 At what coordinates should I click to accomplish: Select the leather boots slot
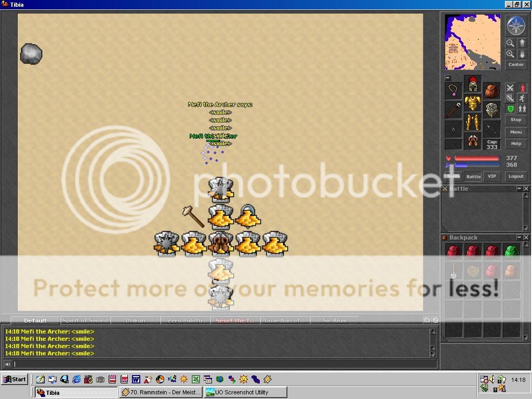[x=473, y=141]
